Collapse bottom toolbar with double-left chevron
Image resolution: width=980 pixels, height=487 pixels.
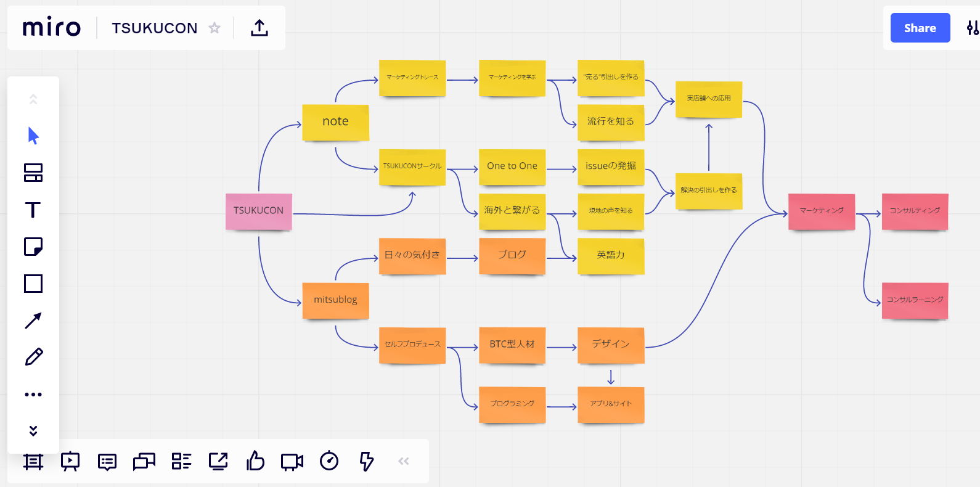(404, 461)
